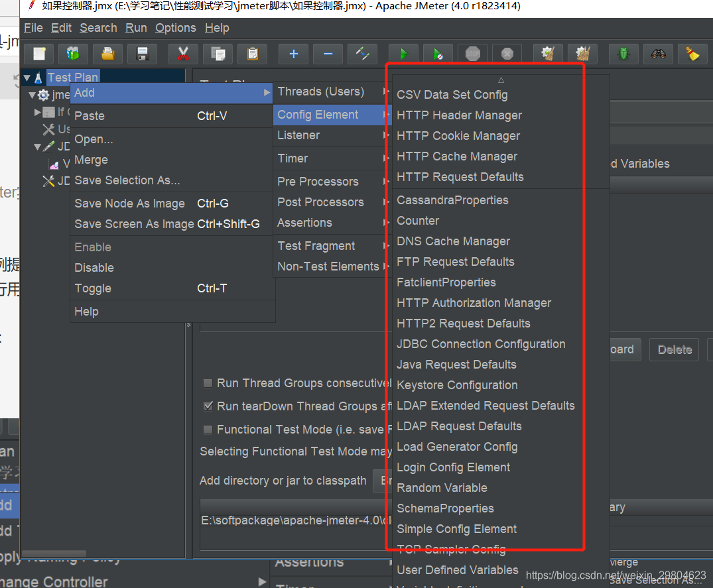Expand all nodes with the plus icon
Screen dimensions: 713x588
pos(293,54)
